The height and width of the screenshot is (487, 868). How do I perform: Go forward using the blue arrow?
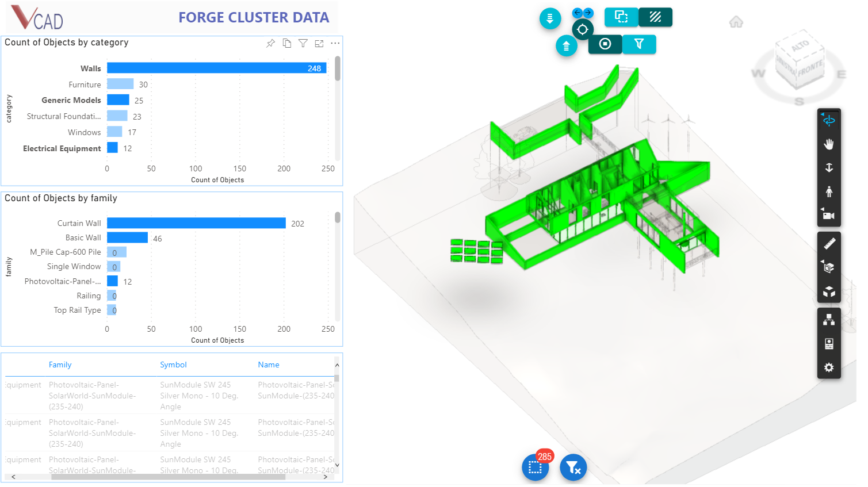click(x=587, y=12)
